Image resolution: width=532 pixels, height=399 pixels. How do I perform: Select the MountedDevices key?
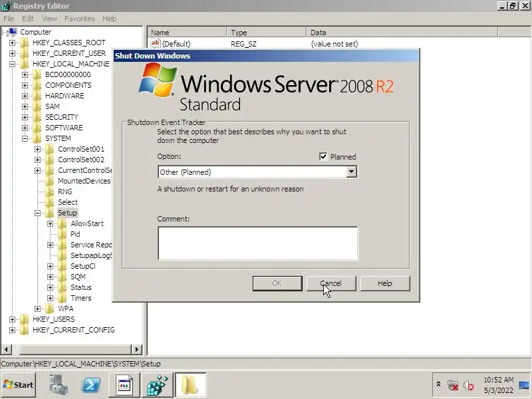click(84, 181)
